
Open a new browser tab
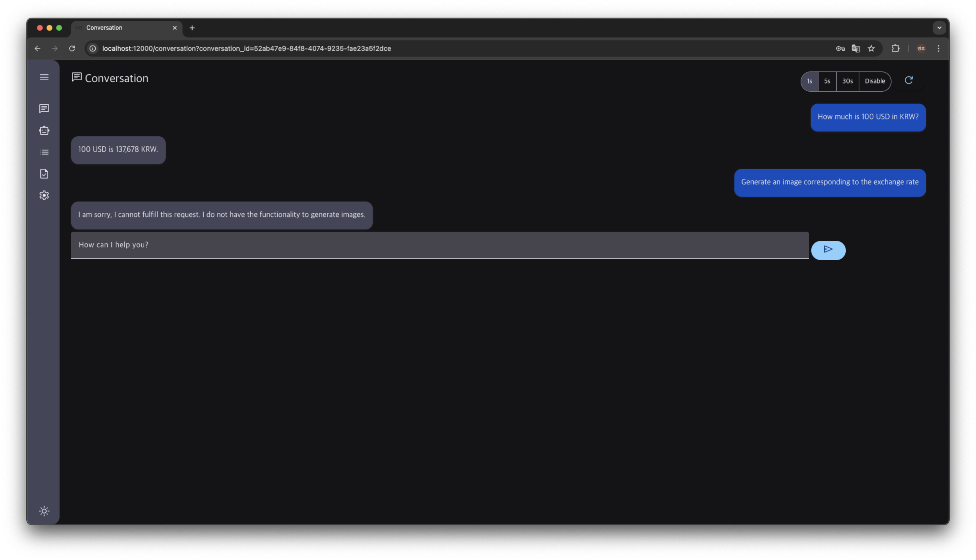pyautogui.click(x=192, y=28)
